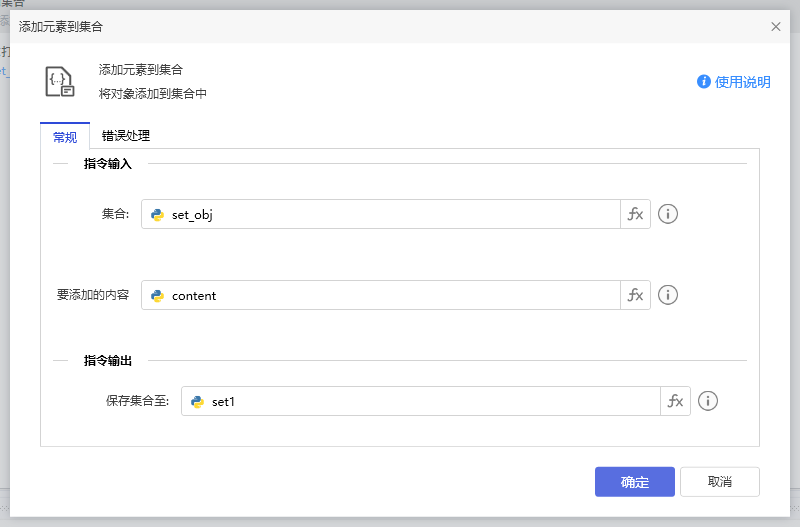800x527 pixels.
Task: Show info tooltip for 要添加的内容 field
Action: point(668,295)
